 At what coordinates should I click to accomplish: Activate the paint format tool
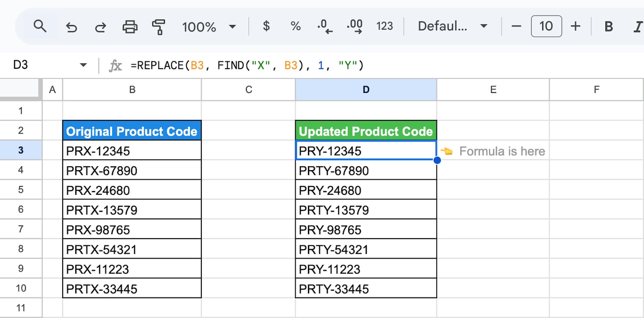[159, 26]
